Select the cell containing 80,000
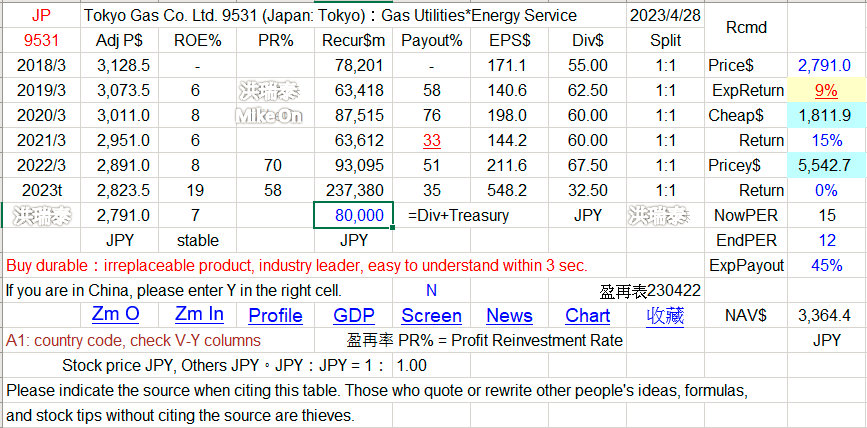 pyautogui.click(x=354, y=215)
